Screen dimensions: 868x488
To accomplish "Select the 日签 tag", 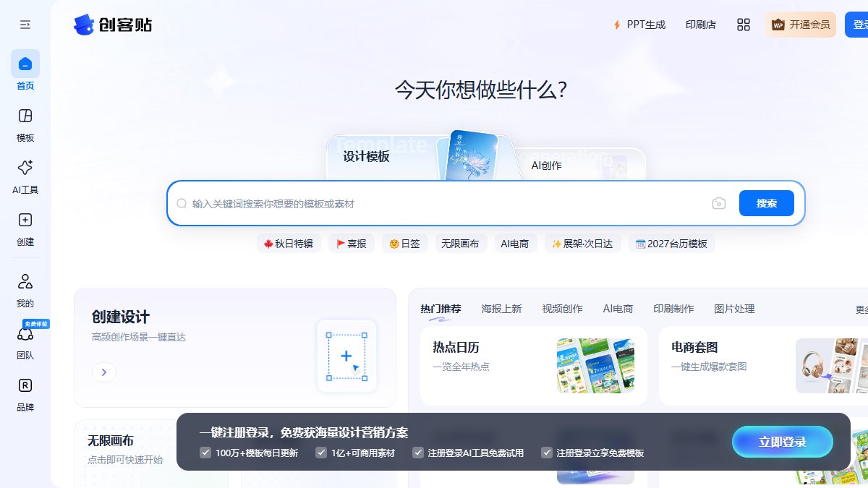I will click(405, 244).
